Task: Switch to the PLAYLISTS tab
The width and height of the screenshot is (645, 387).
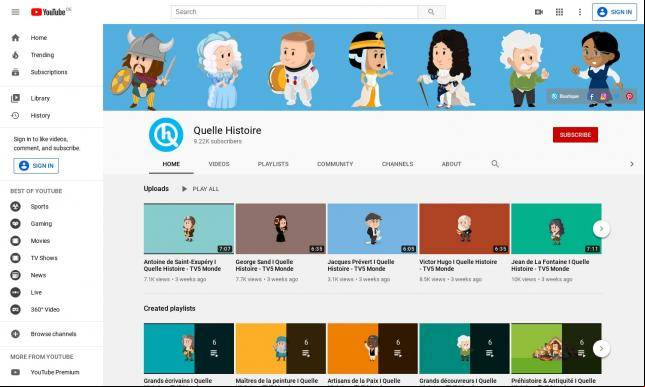Action: coord(273,164)
